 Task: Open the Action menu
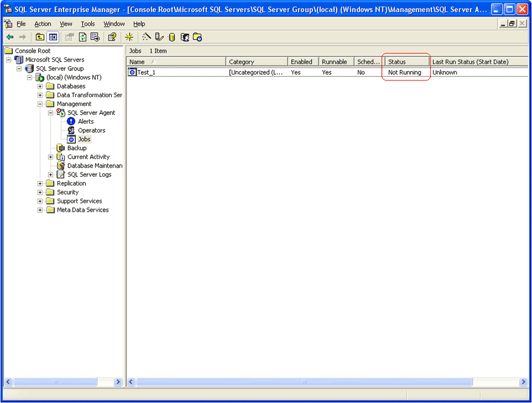click(42, 24)
